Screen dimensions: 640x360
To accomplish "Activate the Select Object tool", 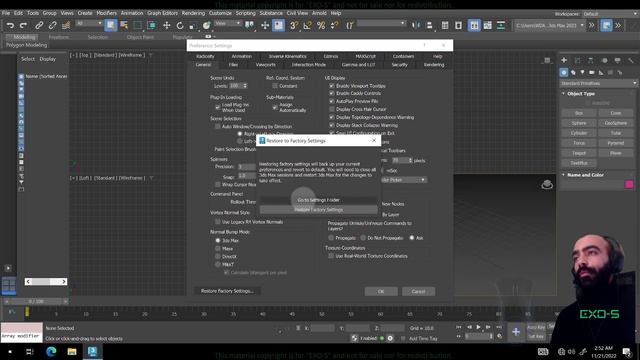I will pos(111,25).
